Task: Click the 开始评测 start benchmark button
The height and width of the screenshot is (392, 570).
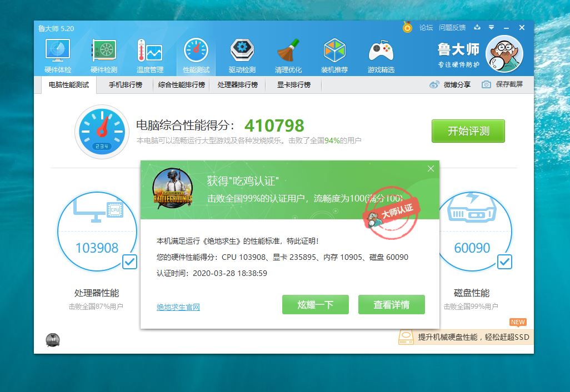Action: [x=468, y=131]
